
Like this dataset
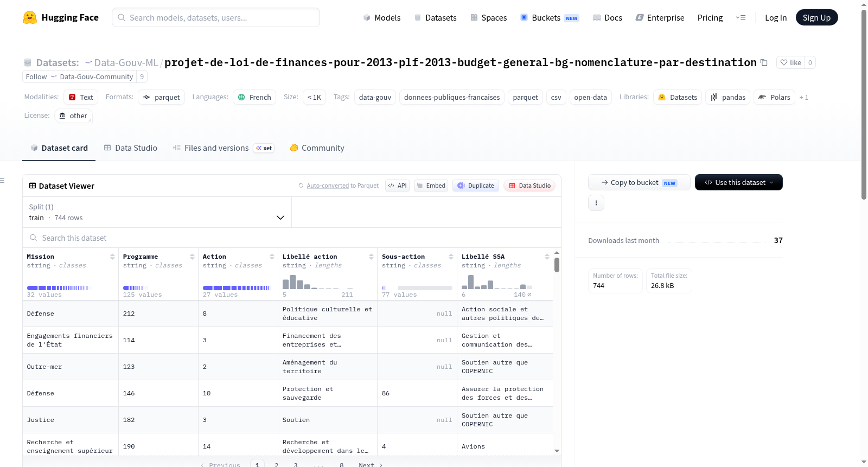click(790, 62)
